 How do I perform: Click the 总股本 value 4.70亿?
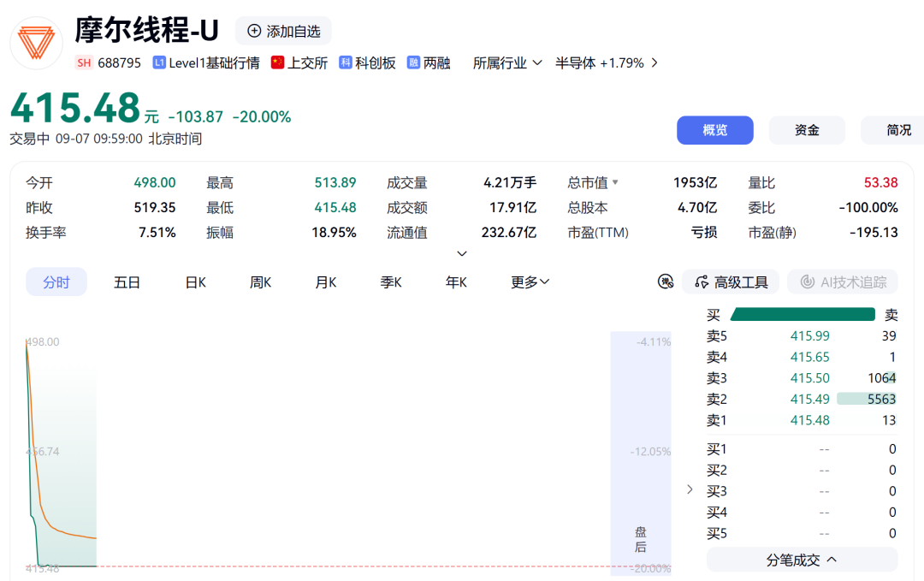point(697,207)
